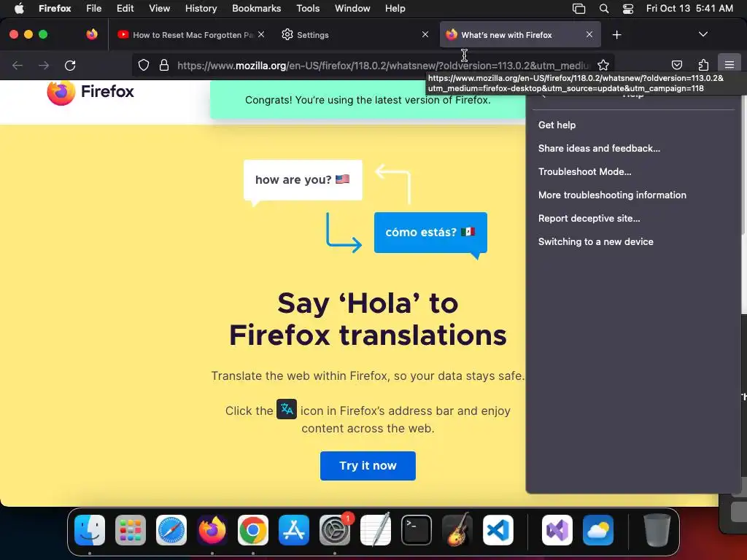Open the Trash in the dock
The width and height of the screenshot is (747, 560).
[657, 530]
